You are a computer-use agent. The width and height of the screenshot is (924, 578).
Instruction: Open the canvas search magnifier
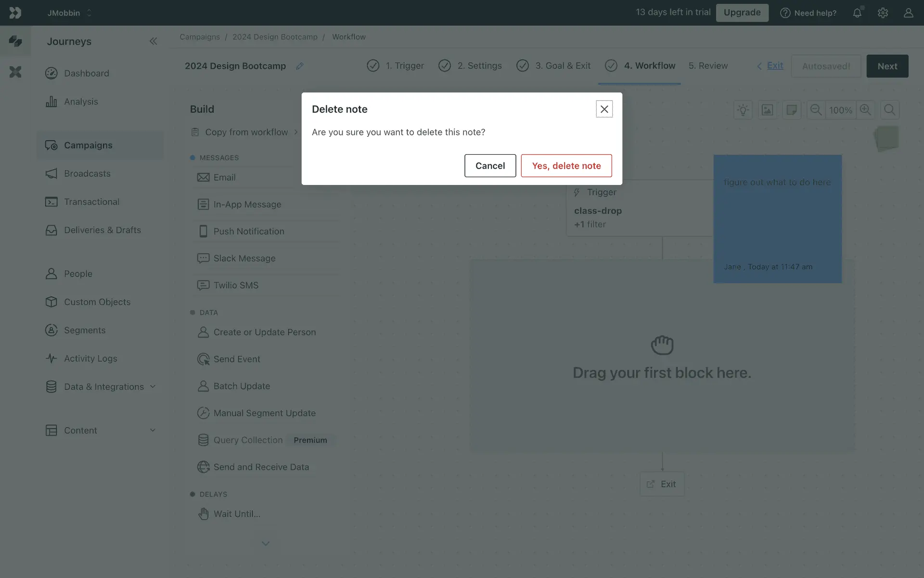click(890, 110)
